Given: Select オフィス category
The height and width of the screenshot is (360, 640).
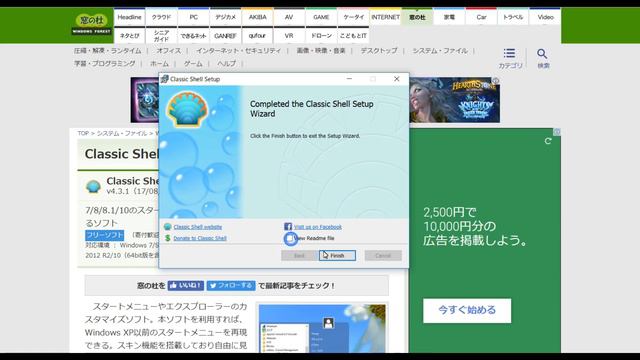Looking at the screenshot, I should (x=169, y=51).
